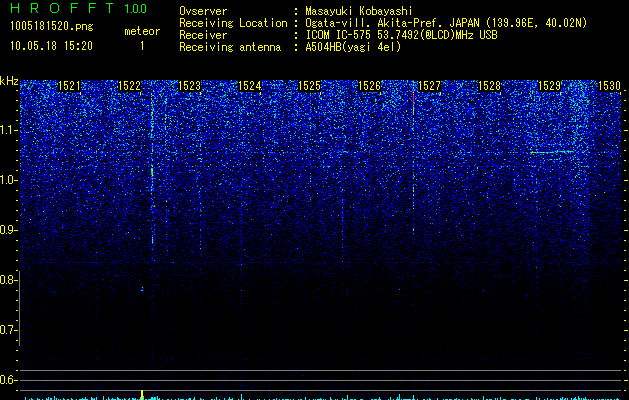629x400 pixels.
Task: Click the yellow meteor detection spike below 1522
Action: 142,394
